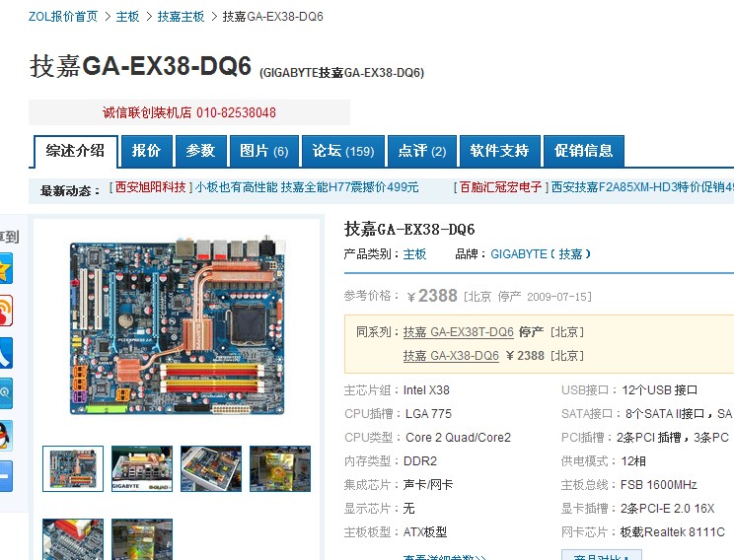
Task: Open the 论坛 (159) tab
Action: click(343, 151)
